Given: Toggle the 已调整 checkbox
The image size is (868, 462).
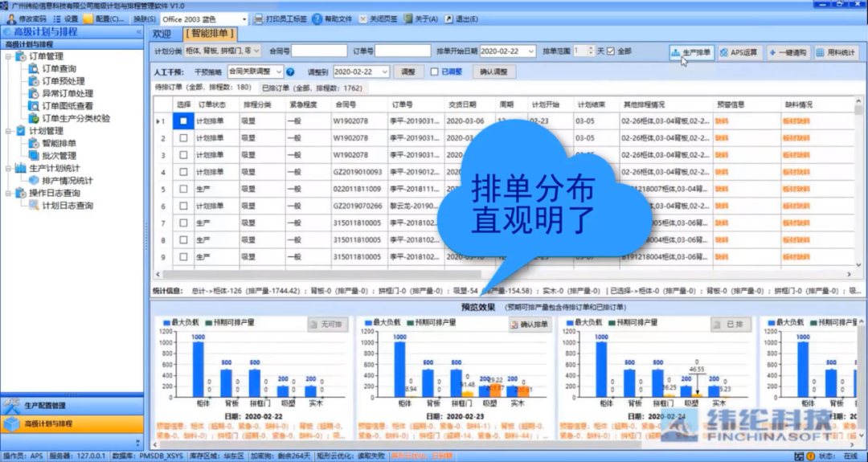Looking at the screenshot, I should point(435,72).
